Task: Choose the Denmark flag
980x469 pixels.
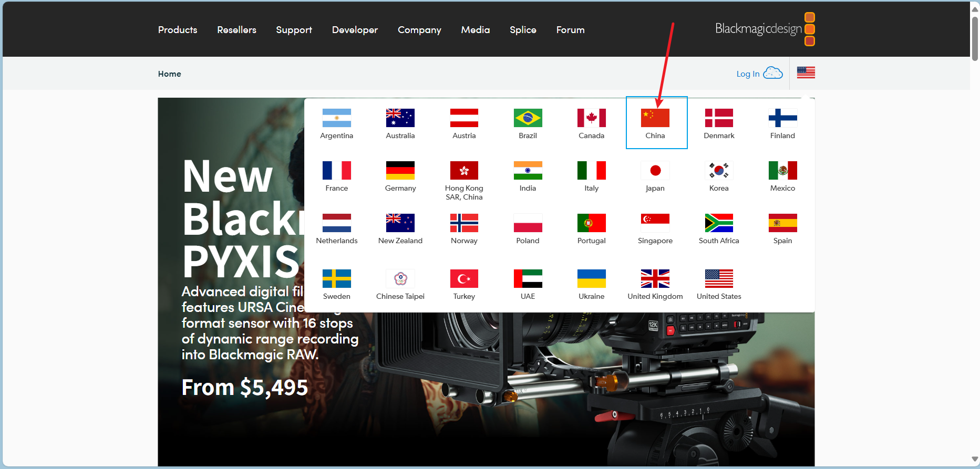Action: tap(719, 118)
